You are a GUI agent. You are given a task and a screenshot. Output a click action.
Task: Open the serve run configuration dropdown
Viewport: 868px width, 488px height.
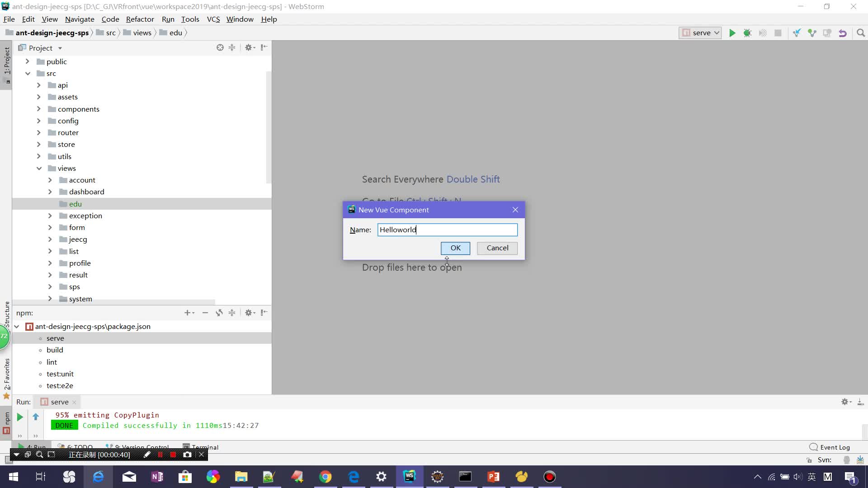tap(700, 33)
